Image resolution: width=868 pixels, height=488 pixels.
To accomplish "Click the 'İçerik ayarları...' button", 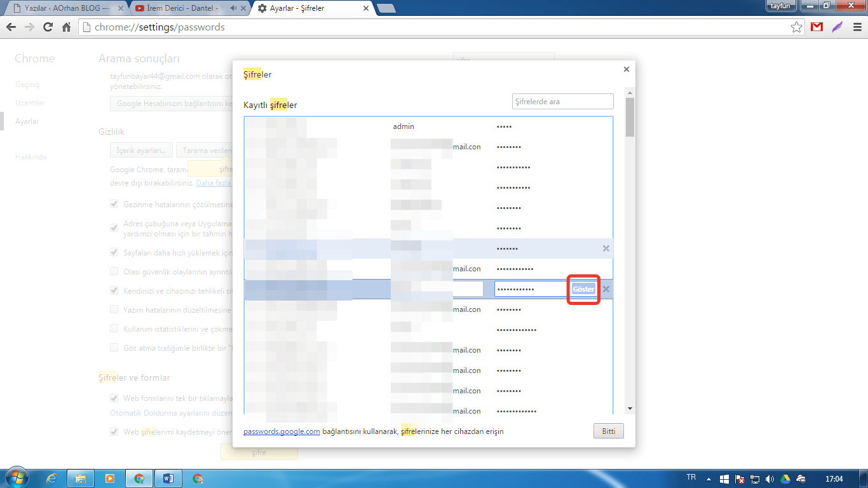I will (141, 151).
